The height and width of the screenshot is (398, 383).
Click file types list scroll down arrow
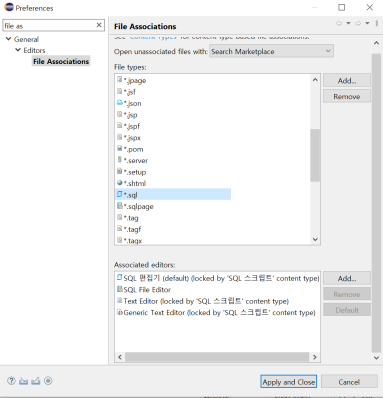coord(315,239)
